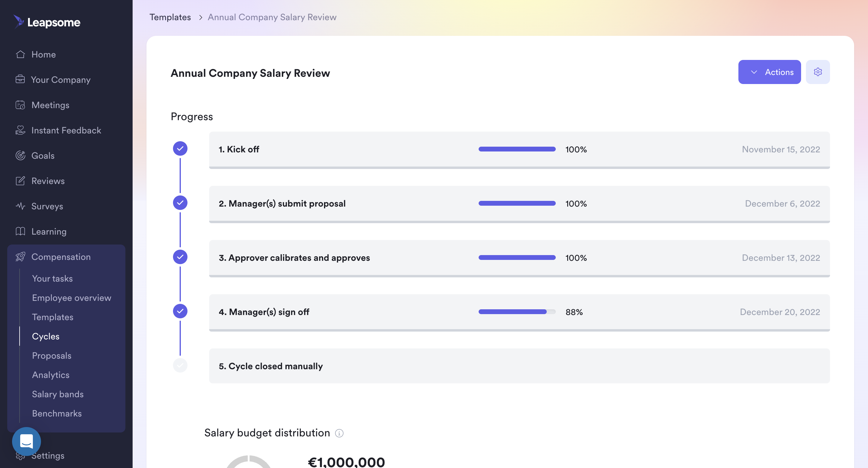Open Instant Feedback page
The width and height of the screenshot is (868, 468).
(66, 130)
